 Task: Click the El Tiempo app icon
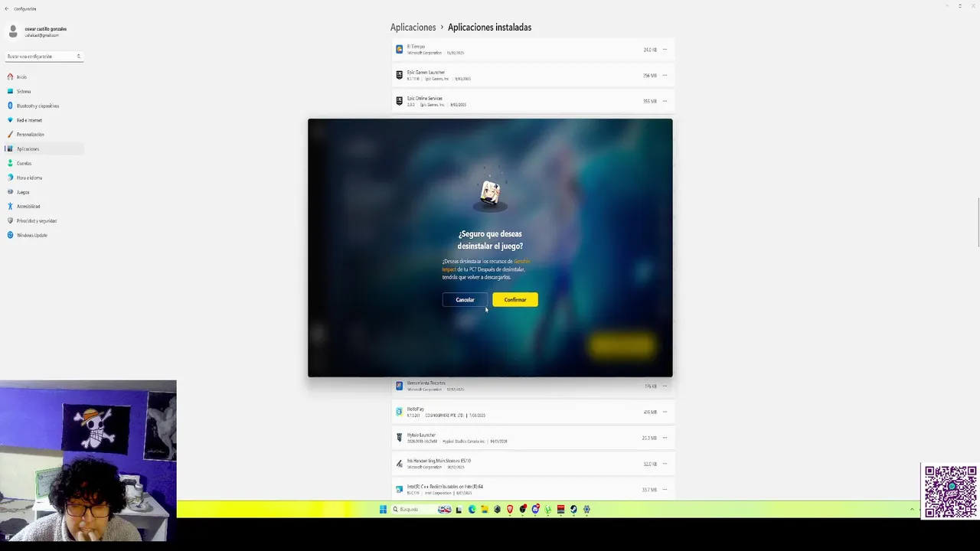399,49
